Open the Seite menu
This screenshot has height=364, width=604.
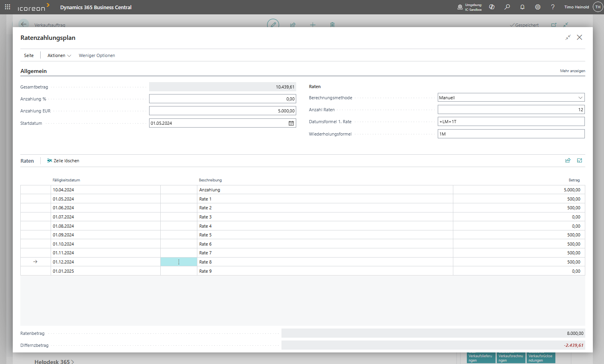(29, 55)
